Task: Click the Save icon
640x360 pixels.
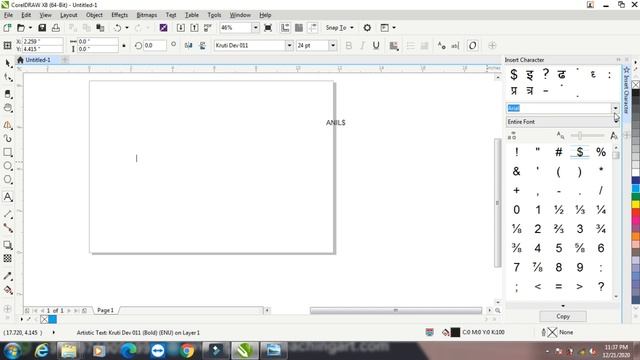Action: 42,28
